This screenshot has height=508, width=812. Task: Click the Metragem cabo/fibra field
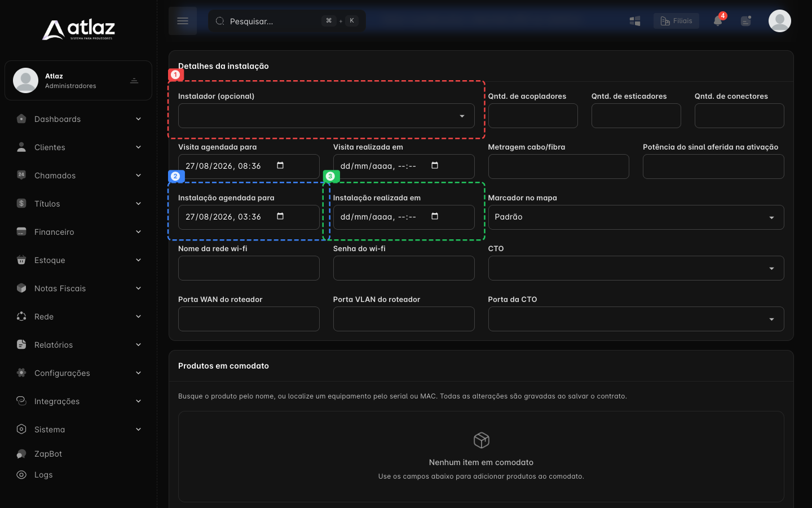[x=559, y=167]
